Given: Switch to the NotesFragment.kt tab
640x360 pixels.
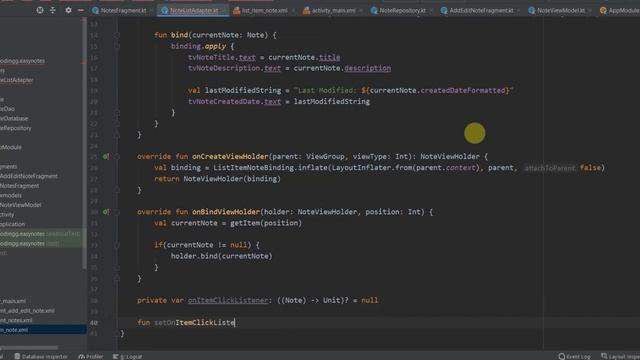Looking at the screenshot, I should pyautogui.click(x=123, y=11).
